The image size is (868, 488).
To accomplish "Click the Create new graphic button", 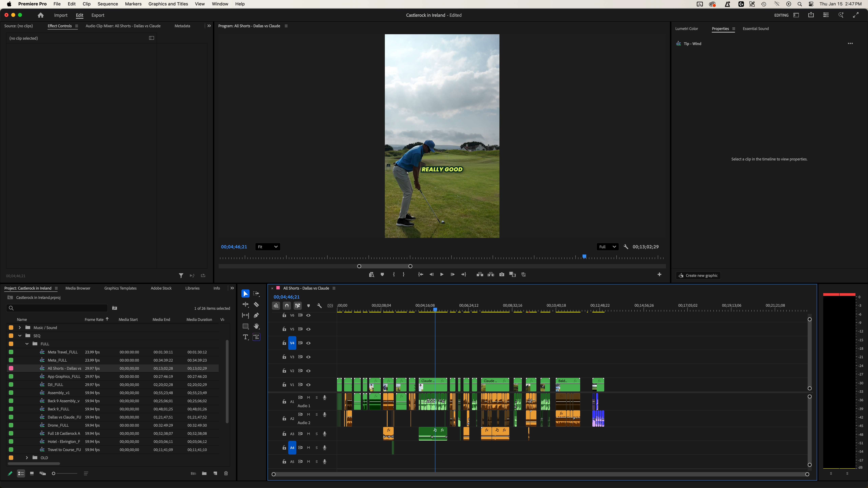I will (x=698, y=276).
